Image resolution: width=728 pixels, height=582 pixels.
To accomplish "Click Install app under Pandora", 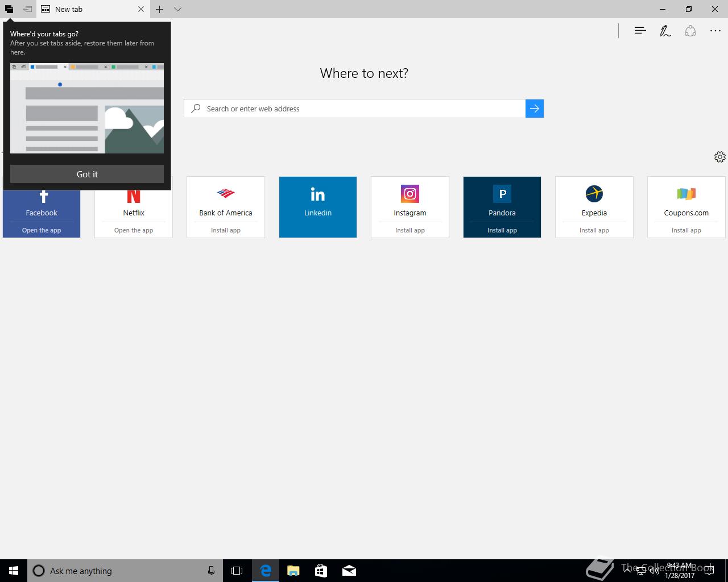I will point(502,230).
